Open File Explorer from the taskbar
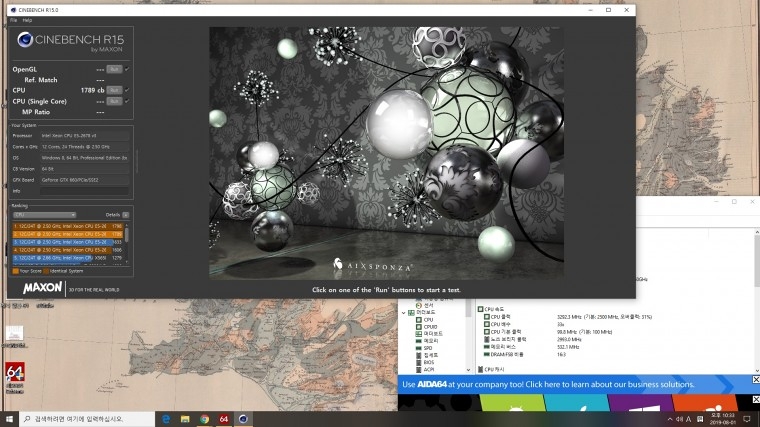Viewport: 760px width, 427px height. coord(185,419)
